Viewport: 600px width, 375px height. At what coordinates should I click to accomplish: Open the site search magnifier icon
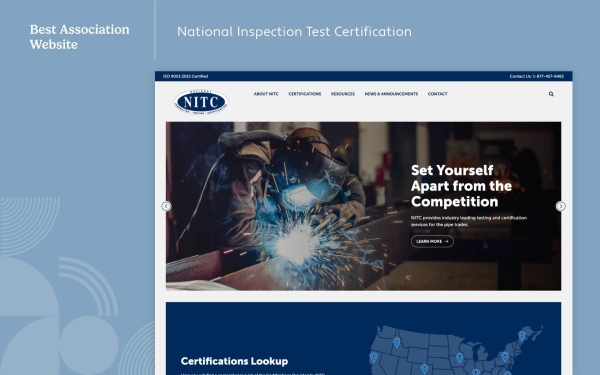point(551,94)
